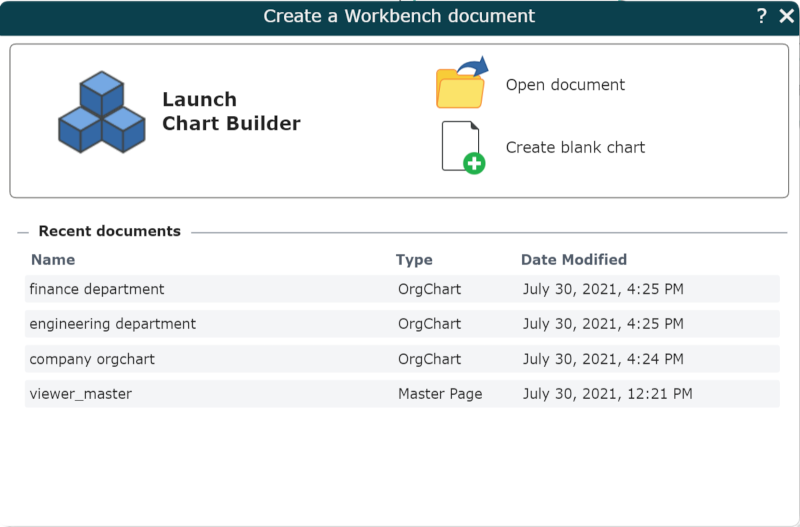Sort by the Name column header
The width and height of the screenshot is (800, 527).
pyautogui.click(x=53, y=260)
